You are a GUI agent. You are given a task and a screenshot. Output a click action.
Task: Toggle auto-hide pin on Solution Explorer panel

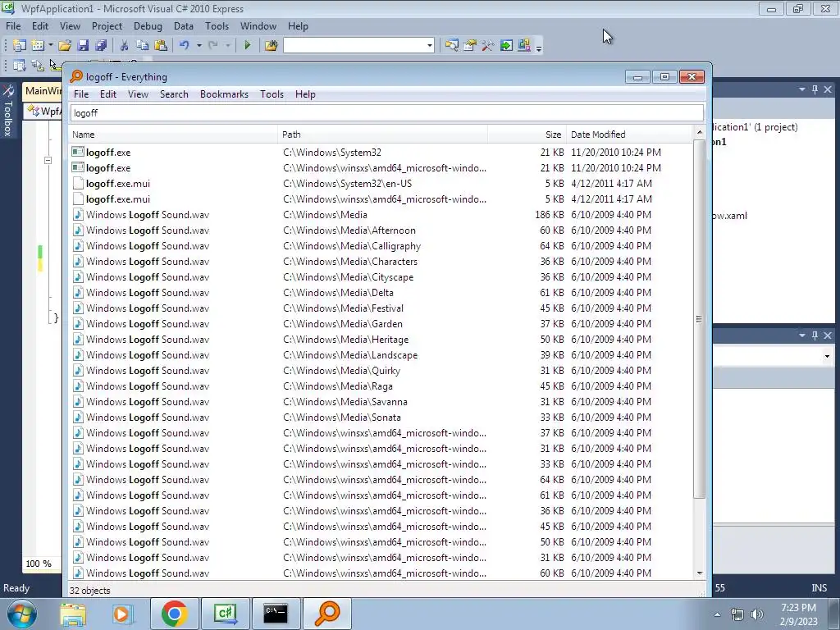coord(815,89)
